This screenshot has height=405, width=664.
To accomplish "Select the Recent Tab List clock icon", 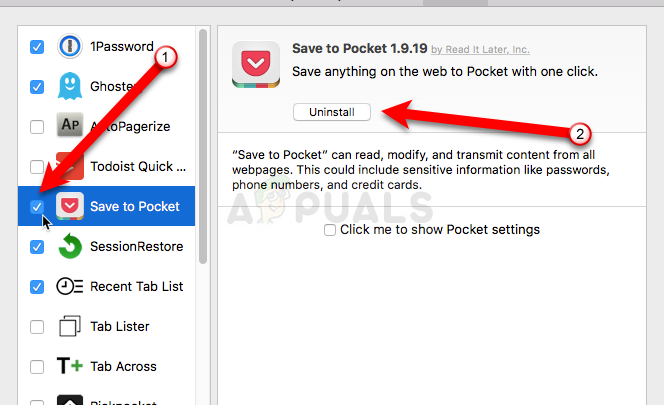I will click(x=70, y=286).
